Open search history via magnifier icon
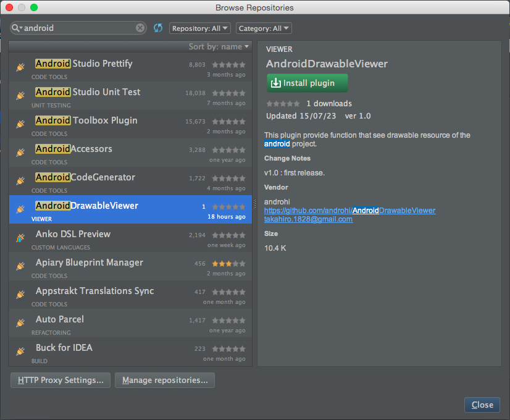 [x=17, y=28]
